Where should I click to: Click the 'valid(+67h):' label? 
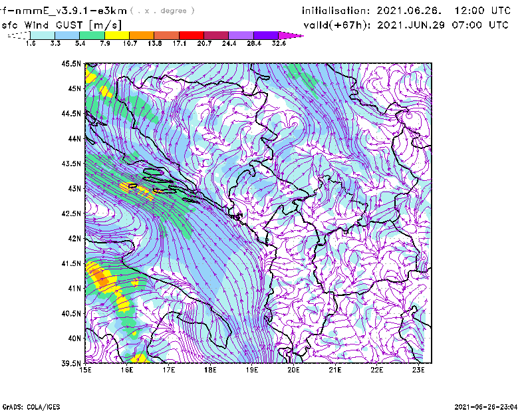pyautogui.click(x=337, y=25)
